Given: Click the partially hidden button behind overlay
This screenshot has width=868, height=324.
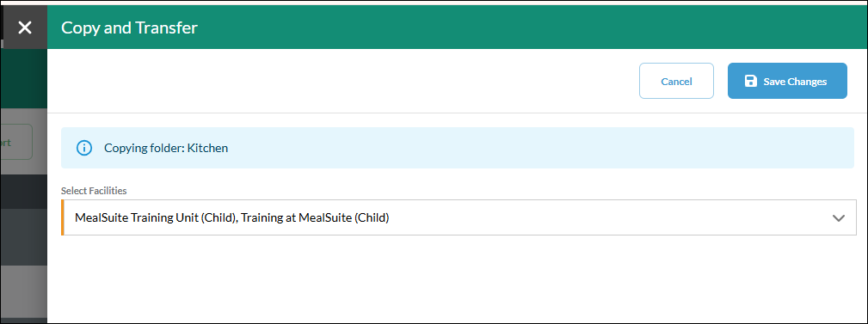Looking at the screenshot, I should (16, 142).
